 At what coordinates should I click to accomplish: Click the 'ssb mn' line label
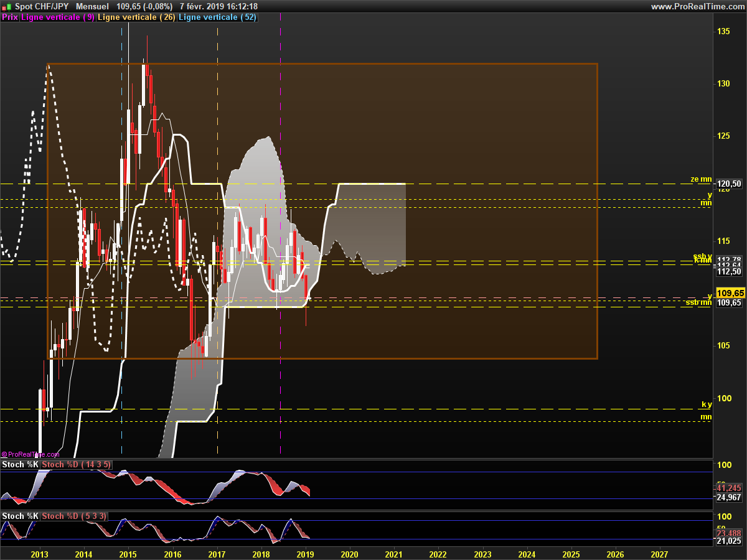[698, 302]
